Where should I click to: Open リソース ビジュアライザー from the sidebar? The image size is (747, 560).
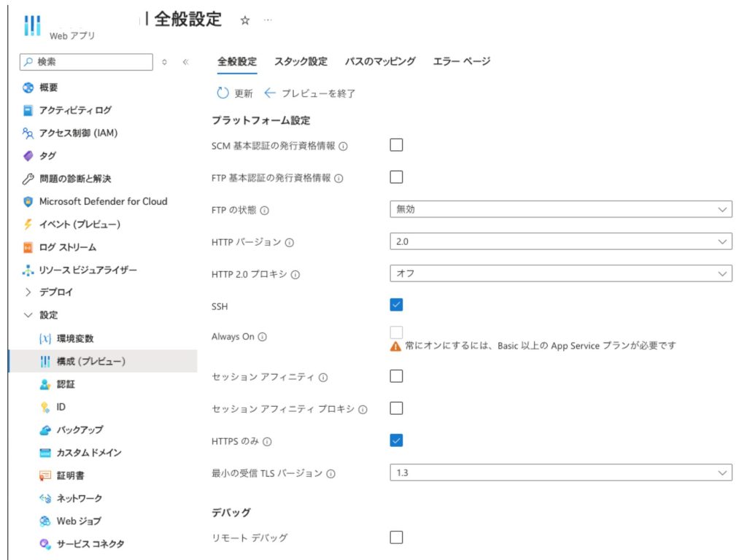pyautogui.click(x=88, y=271)
